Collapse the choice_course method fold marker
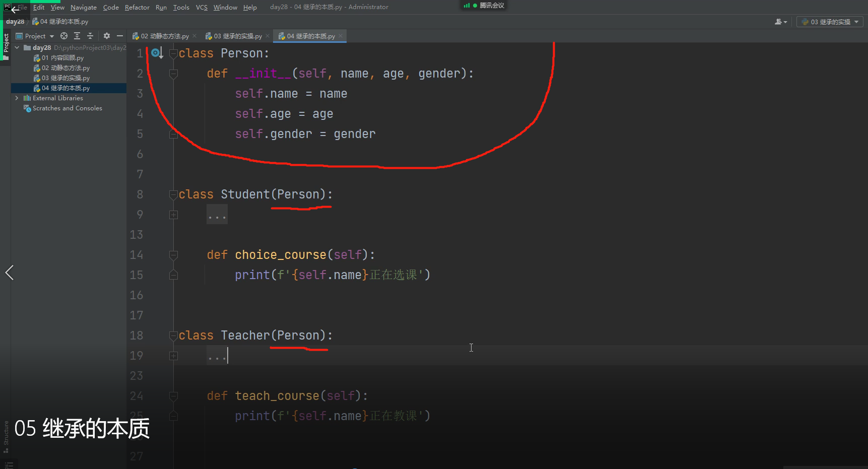Screen dimensions: 868x469 click(173, 255)
